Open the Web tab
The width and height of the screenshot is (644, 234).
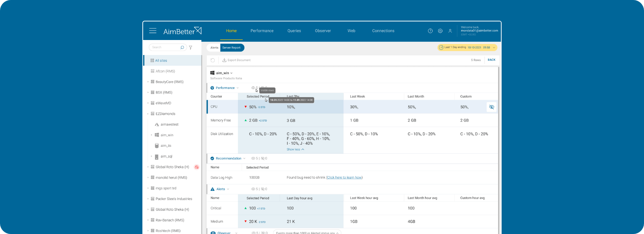click(x=351, y=31)
